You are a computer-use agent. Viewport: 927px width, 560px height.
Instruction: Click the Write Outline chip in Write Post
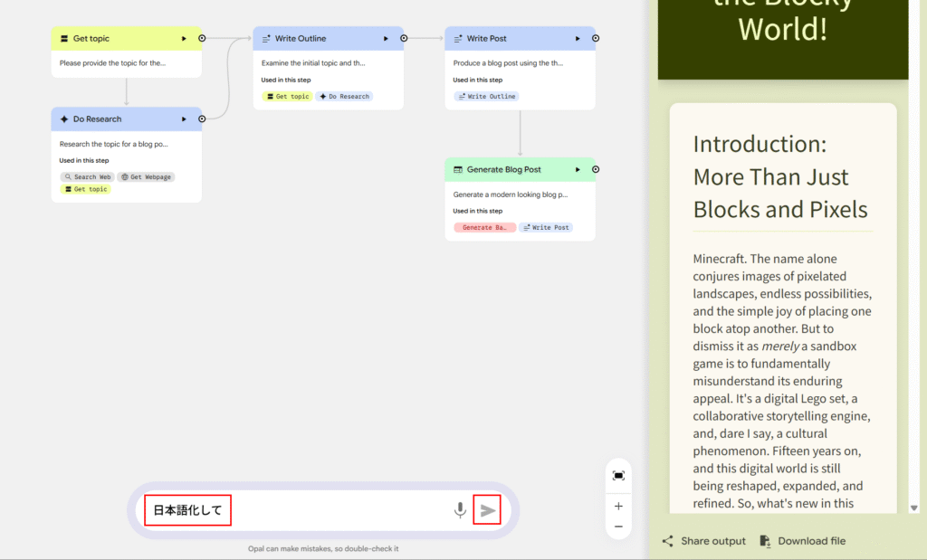coord(486,97)
